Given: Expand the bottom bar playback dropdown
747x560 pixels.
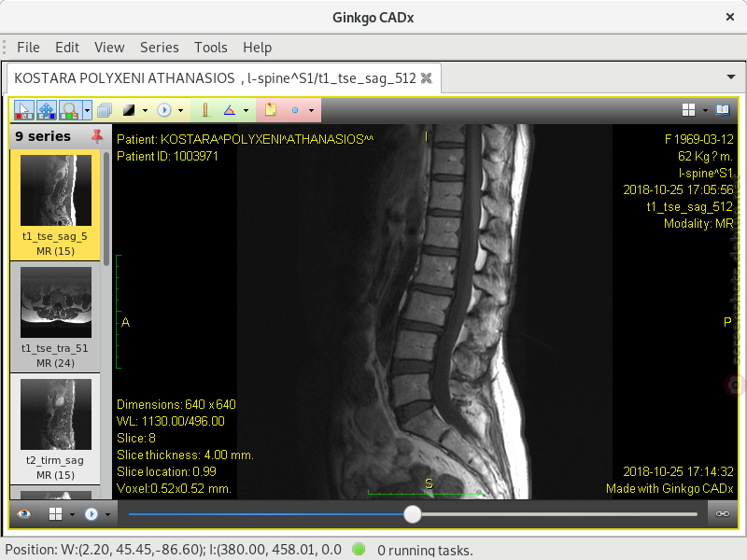Looking at the screenshot, I should (107, 514).
